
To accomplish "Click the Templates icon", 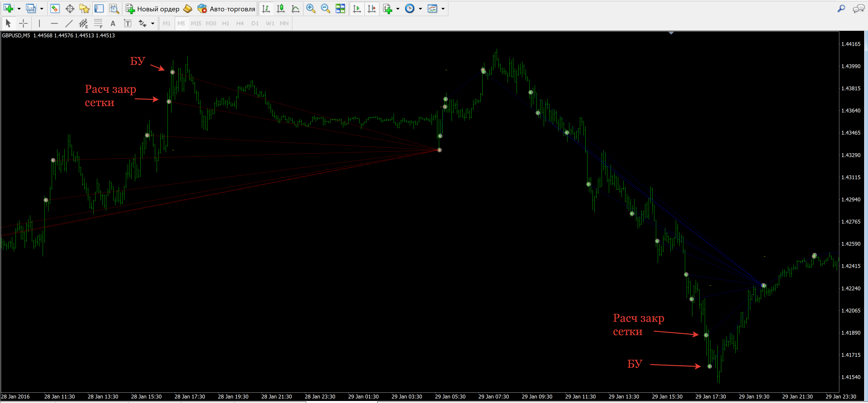I will [x=432, y=9].
